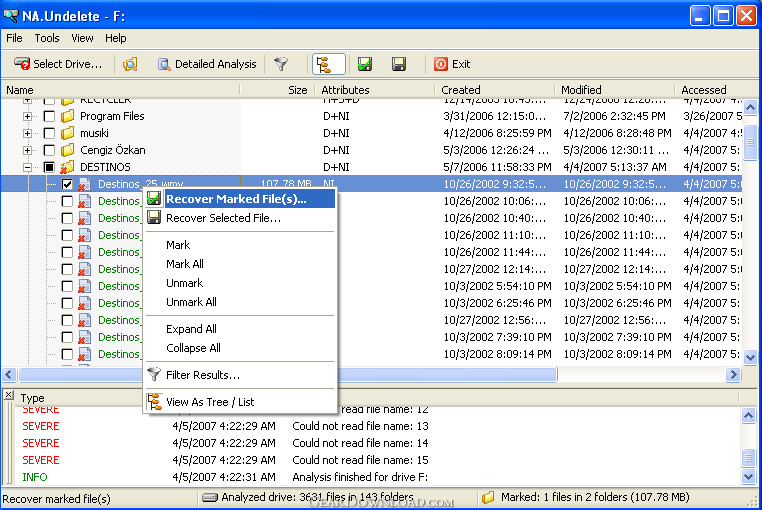Choose Recover Marked File(s) in the context menu

[240, 199]
